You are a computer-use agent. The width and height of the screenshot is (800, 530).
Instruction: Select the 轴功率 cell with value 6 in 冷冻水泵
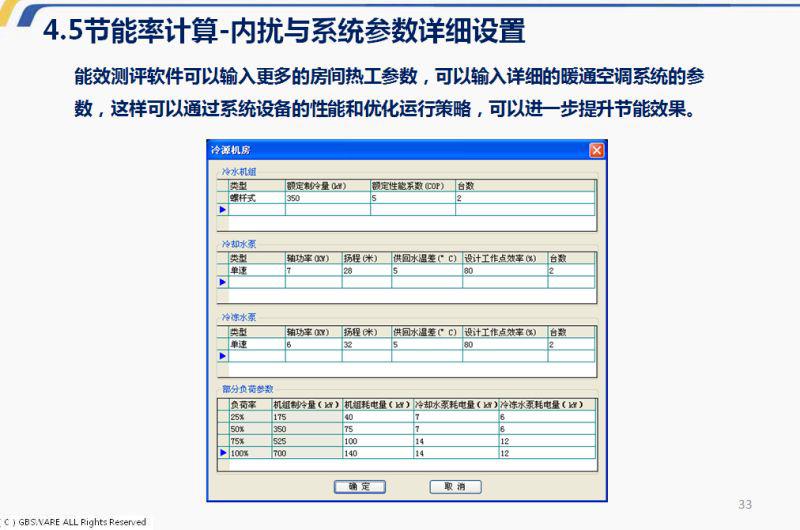pyautogui.click(x=314, y=344)
